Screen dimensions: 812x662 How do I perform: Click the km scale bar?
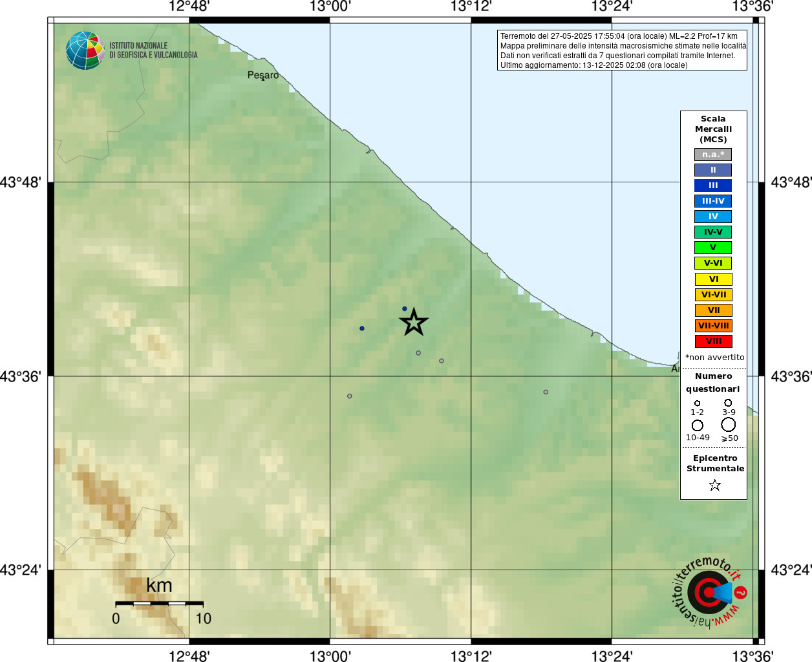[x=159, y=603]
